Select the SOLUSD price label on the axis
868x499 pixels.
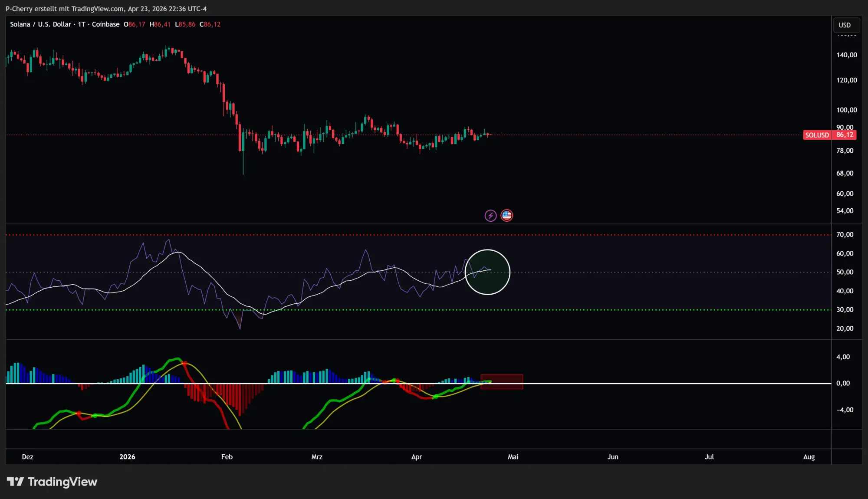(829, 135)
